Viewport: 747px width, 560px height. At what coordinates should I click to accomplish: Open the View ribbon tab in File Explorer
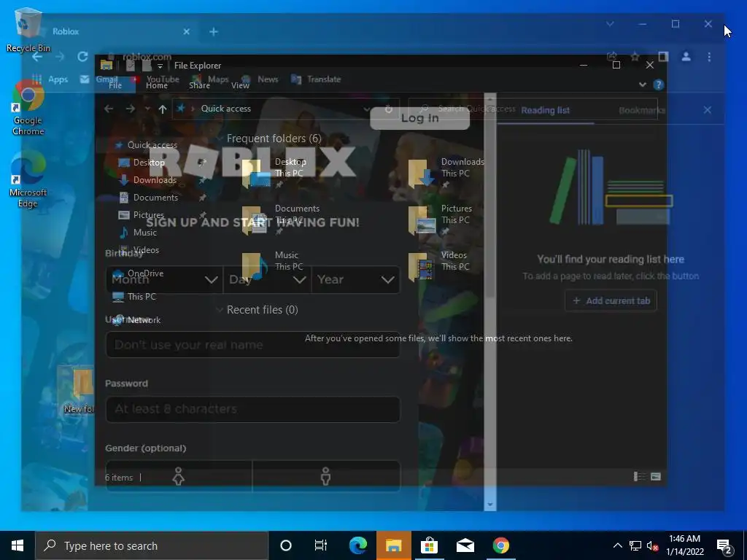click(x=240, y=85)
